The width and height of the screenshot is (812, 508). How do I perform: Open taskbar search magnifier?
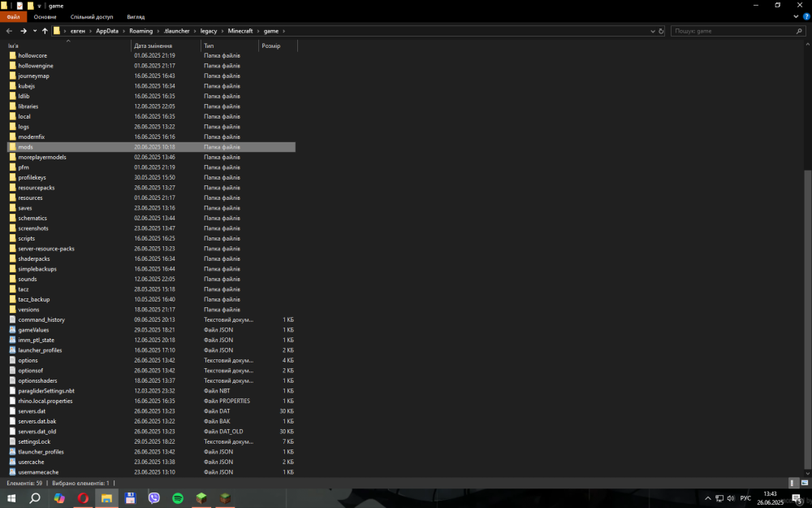click(x=35, y=499)
